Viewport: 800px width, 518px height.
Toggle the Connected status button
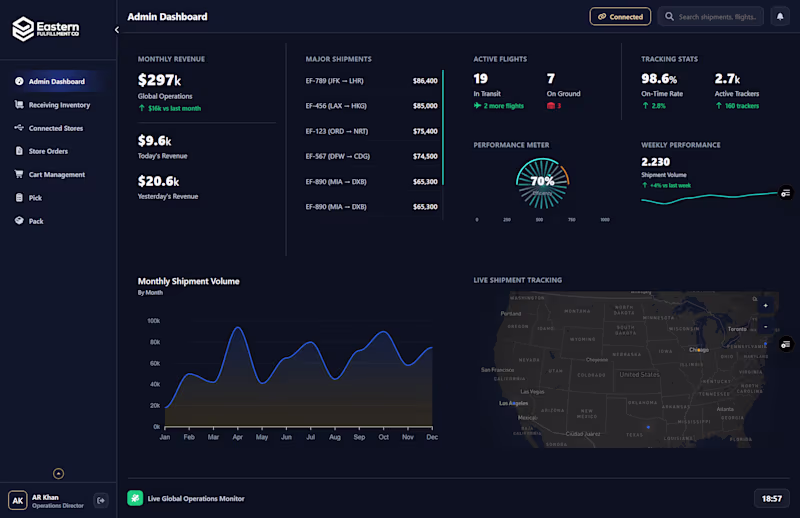click(x=620, y=16)
